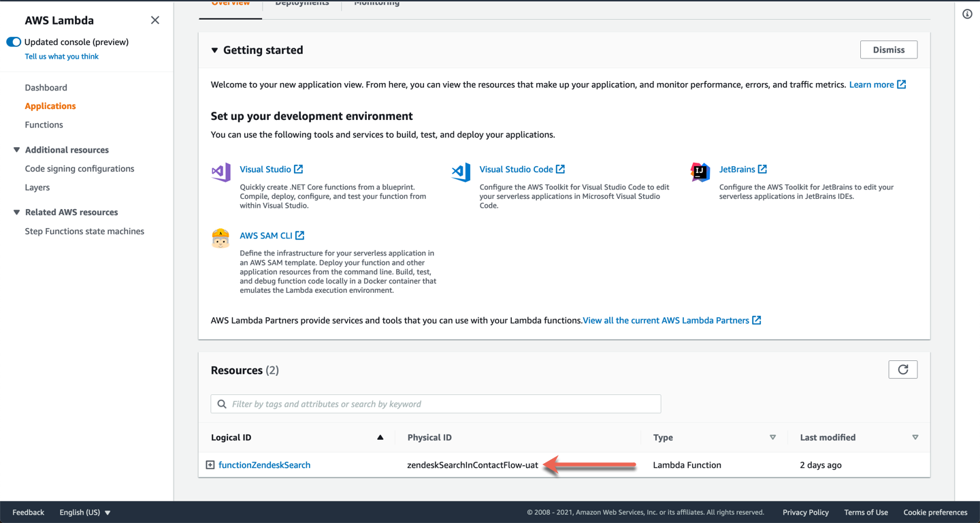Refresh the Resources list

902,370
